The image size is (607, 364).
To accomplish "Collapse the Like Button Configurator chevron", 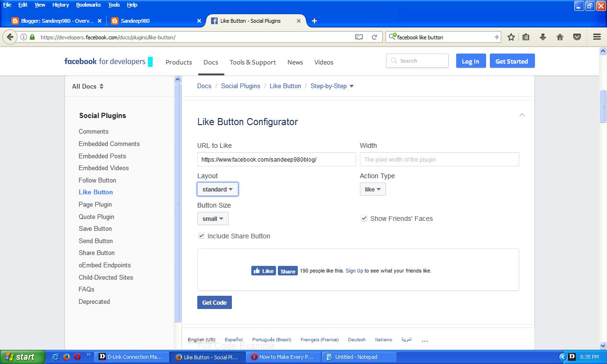I will point(522,115).
